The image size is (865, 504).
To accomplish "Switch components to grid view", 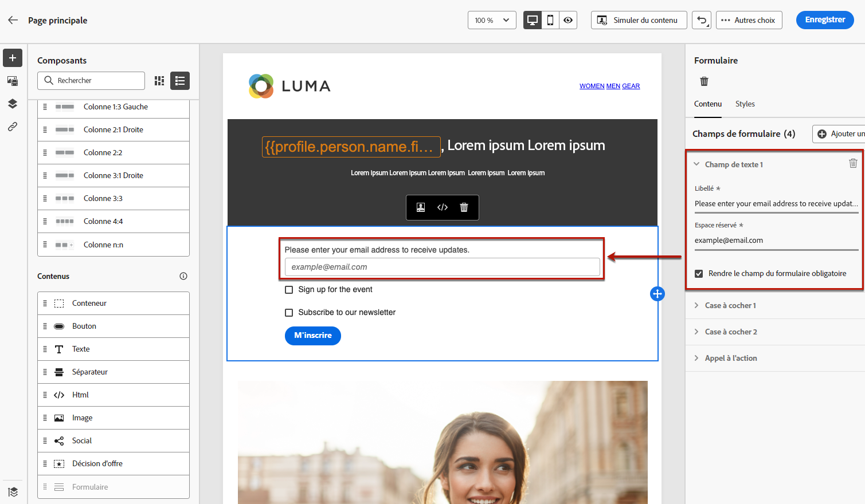I will click(159, 81).
